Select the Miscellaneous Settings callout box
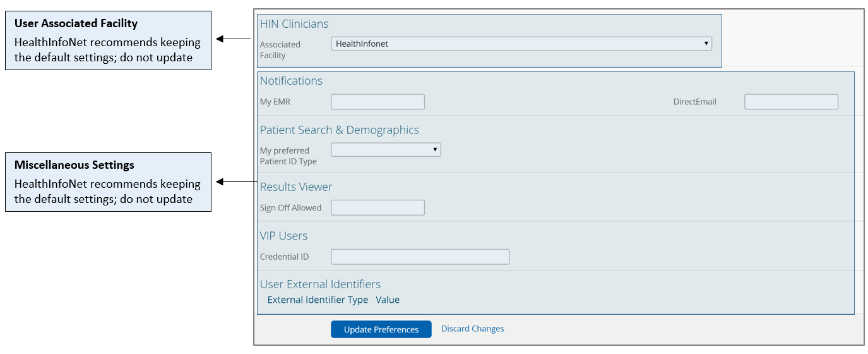Image resolution: width=868 pixels, height=354 pixels. coord(108,182)
